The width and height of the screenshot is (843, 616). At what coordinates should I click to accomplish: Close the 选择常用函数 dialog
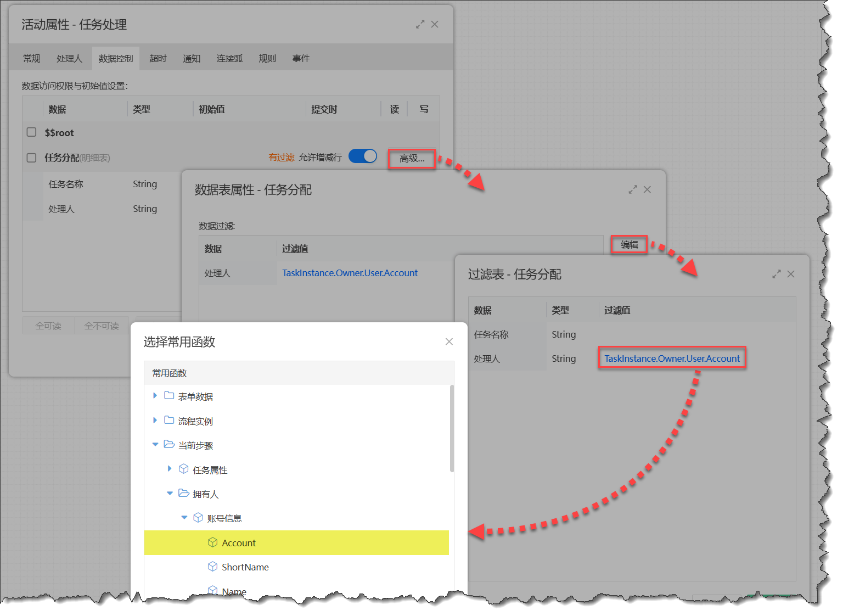point(449,341)
